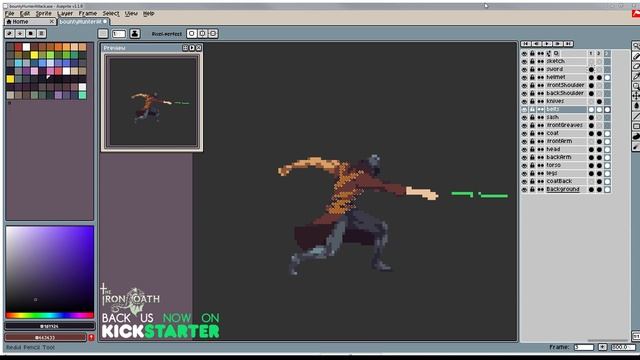Select the Paint Bucket tool

636,106
